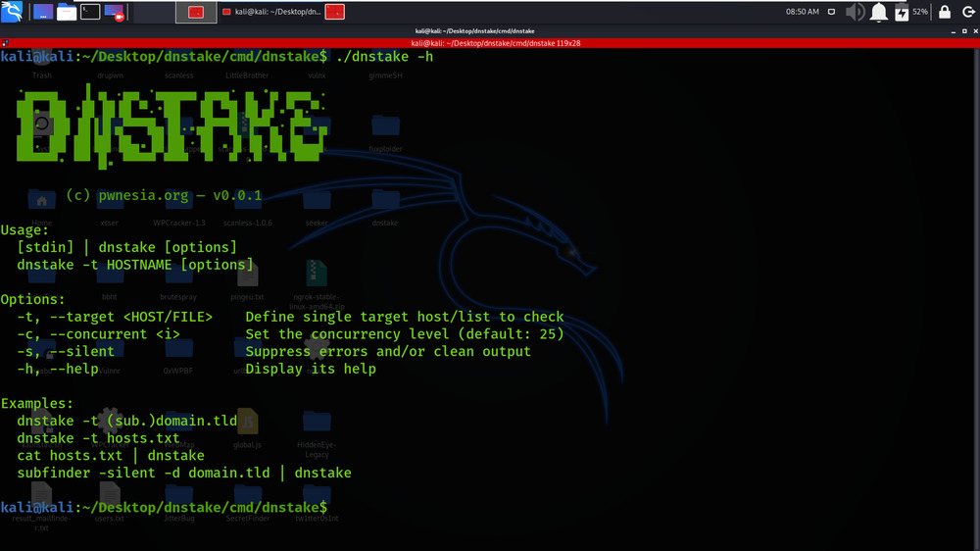Screen dimensions: 980x551
Task: Click 'dnstake -t hosts.txt' example
Action: click(x=98, y=438)
